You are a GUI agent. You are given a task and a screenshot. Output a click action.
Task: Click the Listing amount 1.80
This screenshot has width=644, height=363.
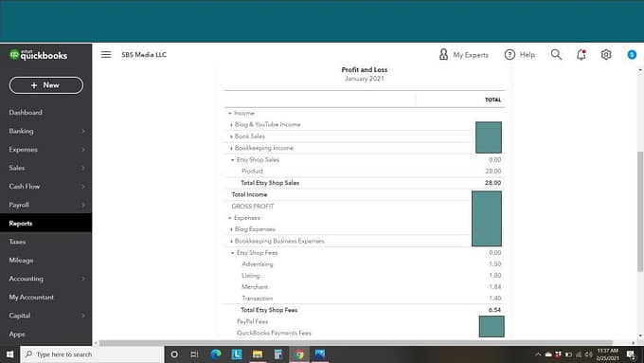(495, 276)
